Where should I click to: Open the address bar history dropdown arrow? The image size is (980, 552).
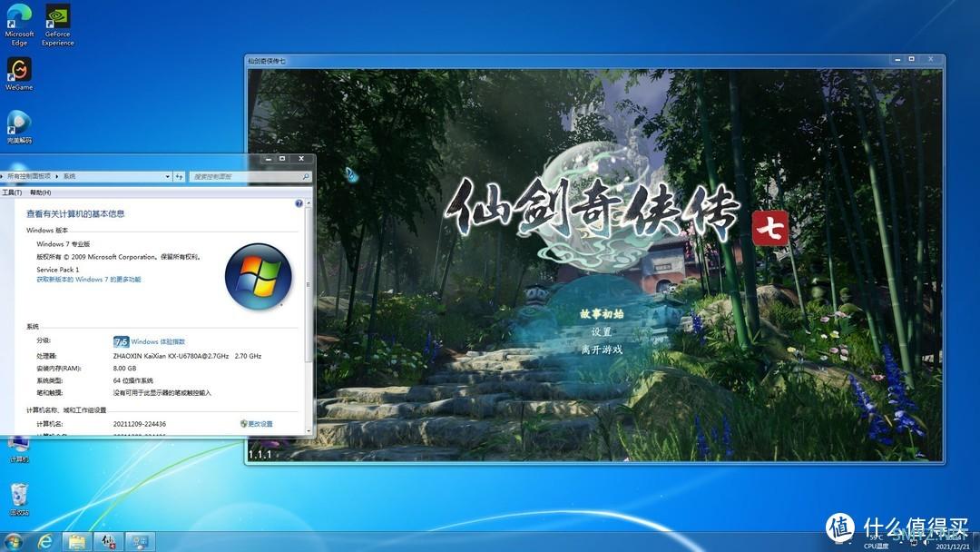168,177
